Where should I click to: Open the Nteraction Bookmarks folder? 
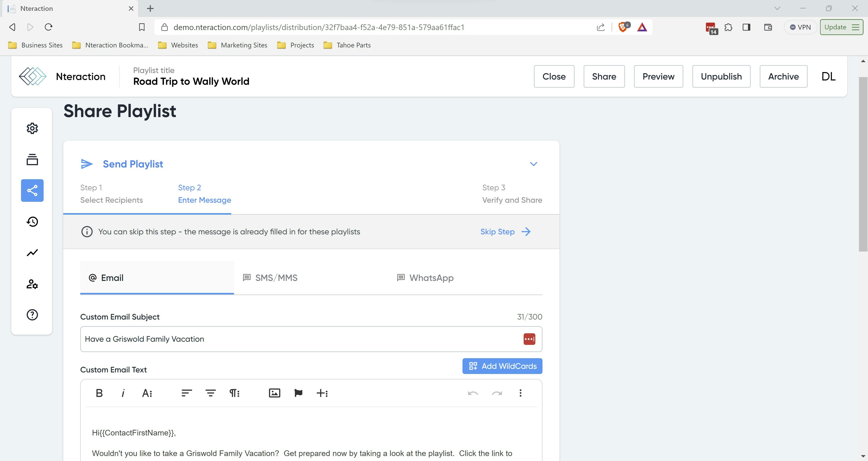coord(110,45)
